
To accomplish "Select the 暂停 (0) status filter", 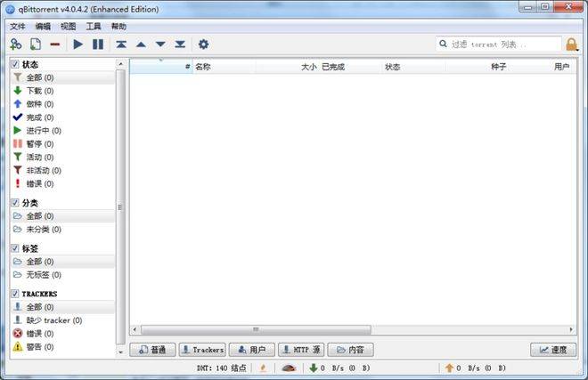I will pyautogui.click(x=62, y=144).
